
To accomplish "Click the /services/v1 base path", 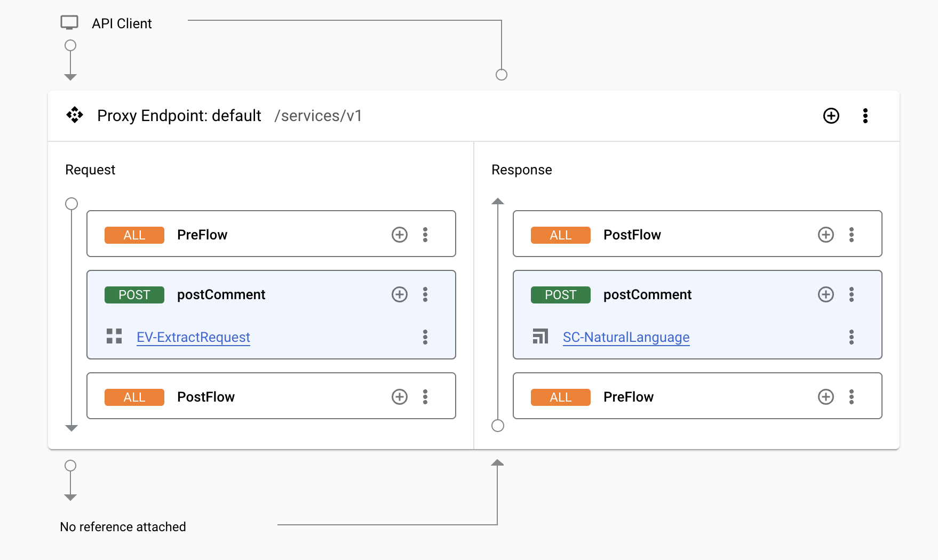I will [318, 116].
